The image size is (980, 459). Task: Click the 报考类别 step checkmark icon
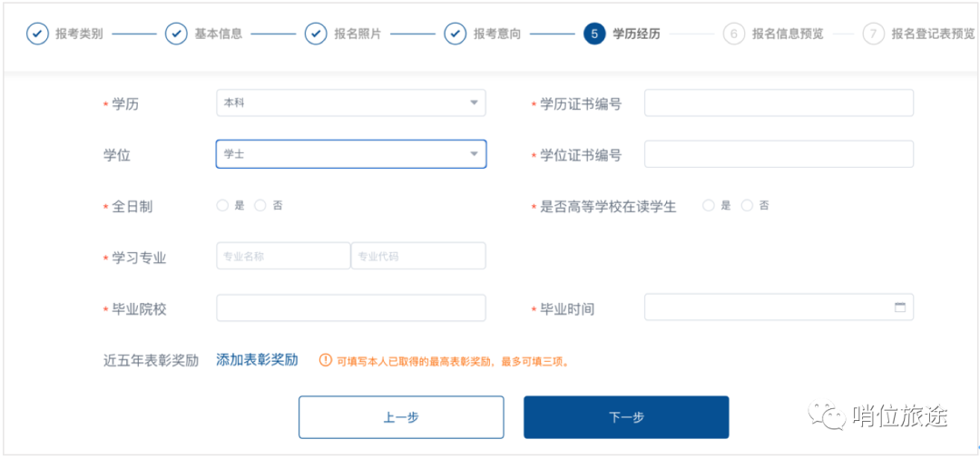click(x=37, y=34)
